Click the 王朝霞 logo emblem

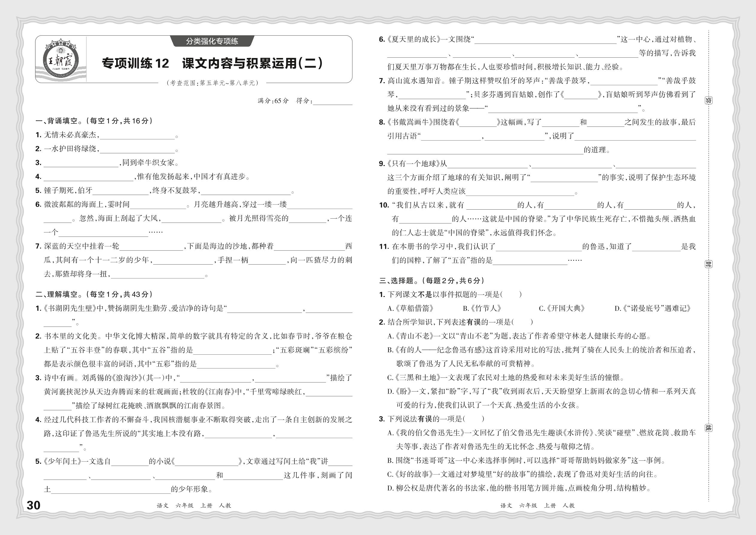coord(61,59)
